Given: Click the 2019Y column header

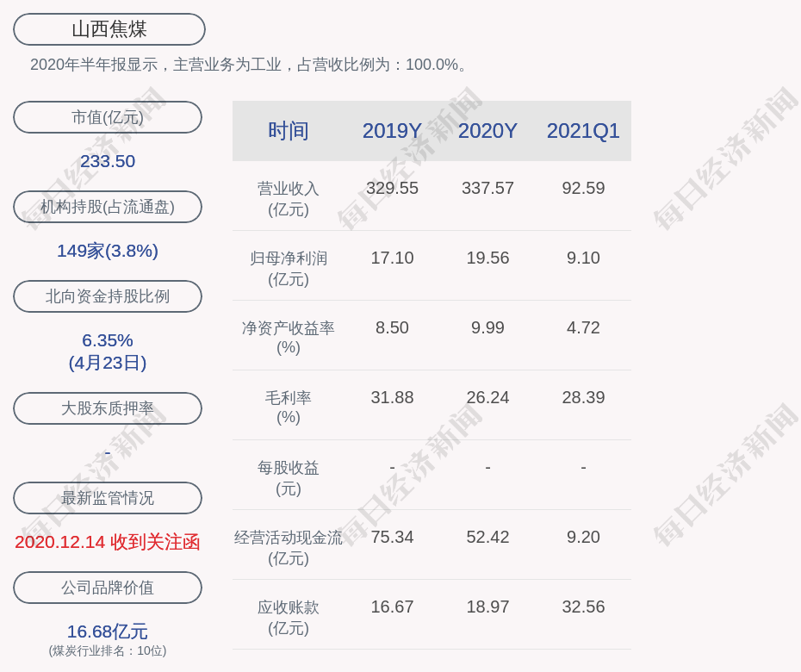Looking at the screenshot, I should point(393,131).
